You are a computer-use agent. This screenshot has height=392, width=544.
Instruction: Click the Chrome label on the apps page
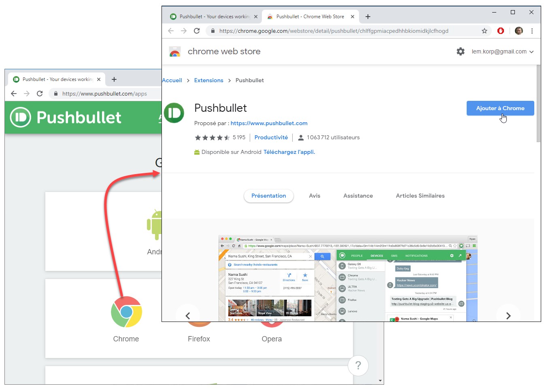(x=126, y=339)
